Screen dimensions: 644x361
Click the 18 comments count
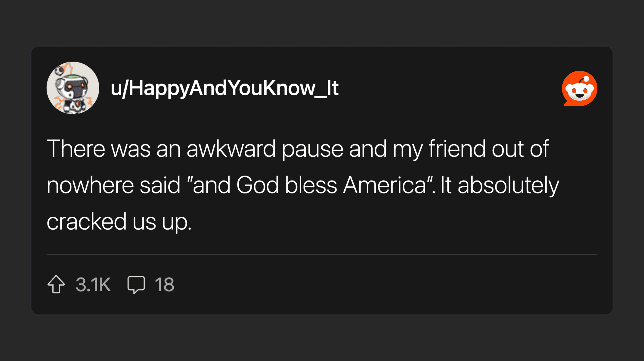[x=164, y=284]
